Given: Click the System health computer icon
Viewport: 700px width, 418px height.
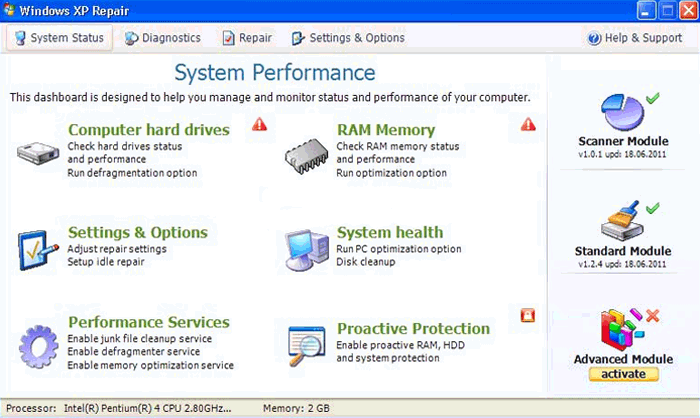Looking at the screenshot, I should pos(307,246).
